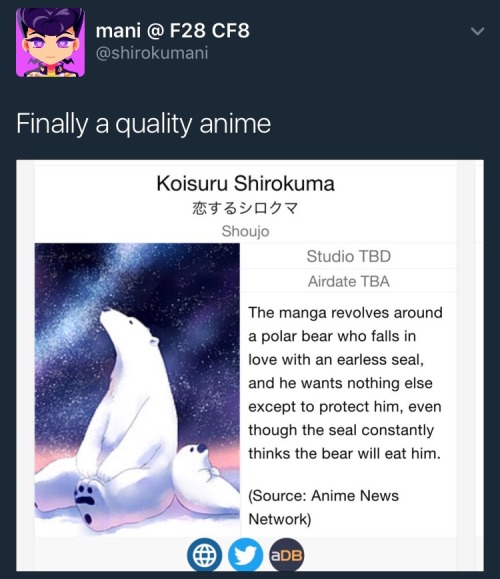Click the Japanese title 恋するシロクマ
The image size is (500, 579).
245,208
